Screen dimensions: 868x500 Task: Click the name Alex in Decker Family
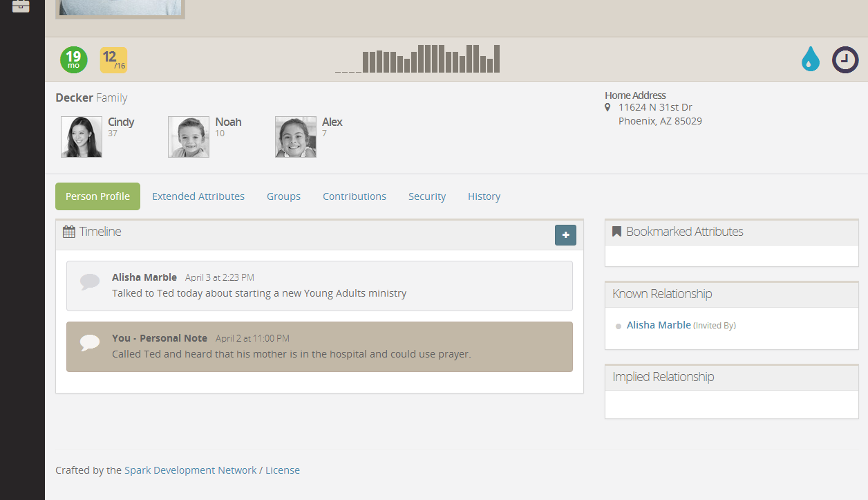(332, 122)
